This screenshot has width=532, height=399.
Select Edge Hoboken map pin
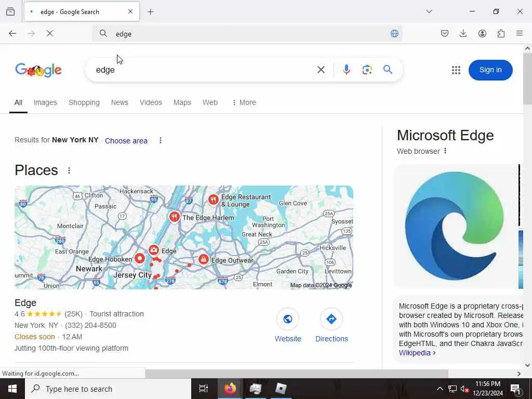point(139,259)
